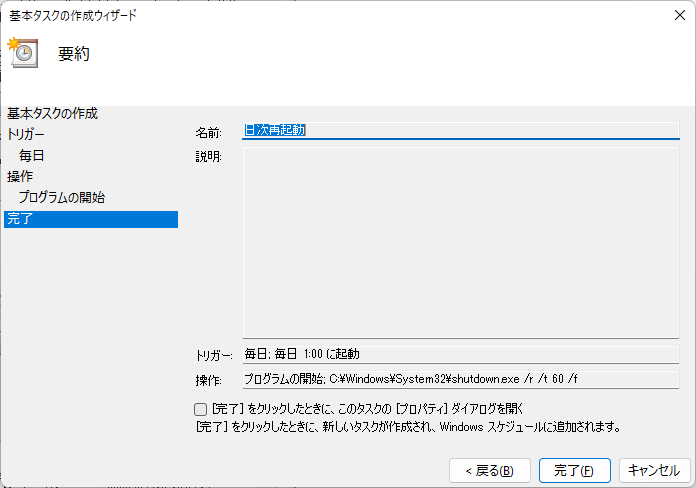This screenshot has width=696, height=488.
Task: Select the 毎日 sub-step
Action: pyautogui.click(x=32, y=155)
